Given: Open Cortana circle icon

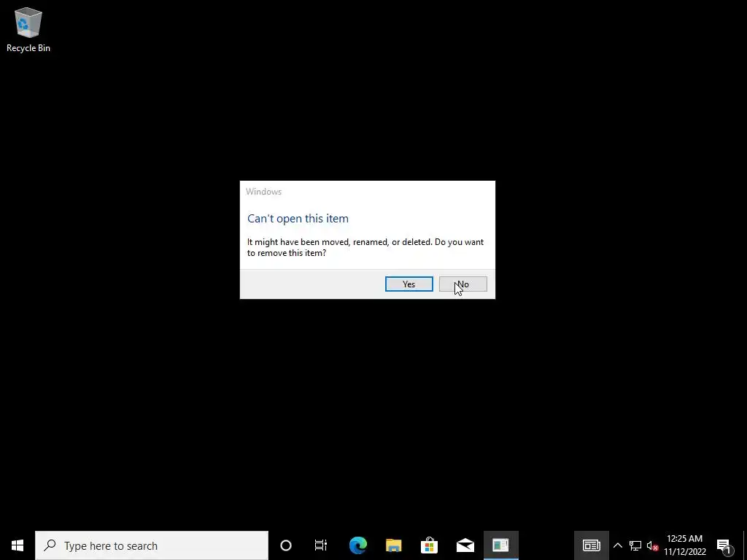Looking at the screenshot, I should pyautogui.click(x=286, y=545).
